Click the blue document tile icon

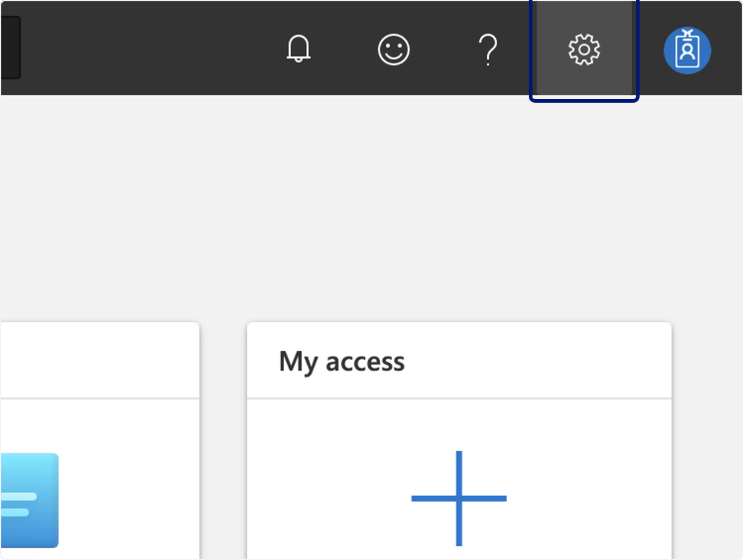tap(29, 501)
